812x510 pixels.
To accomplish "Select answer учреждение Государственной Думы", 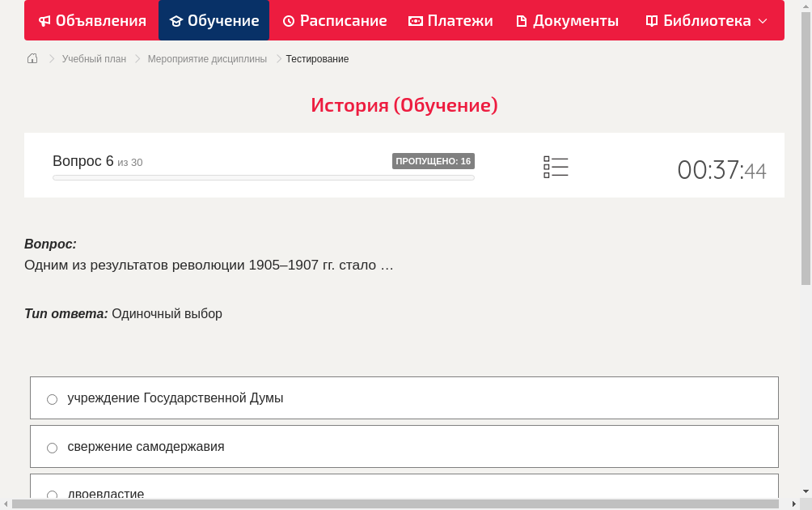I will pos(53,399).
